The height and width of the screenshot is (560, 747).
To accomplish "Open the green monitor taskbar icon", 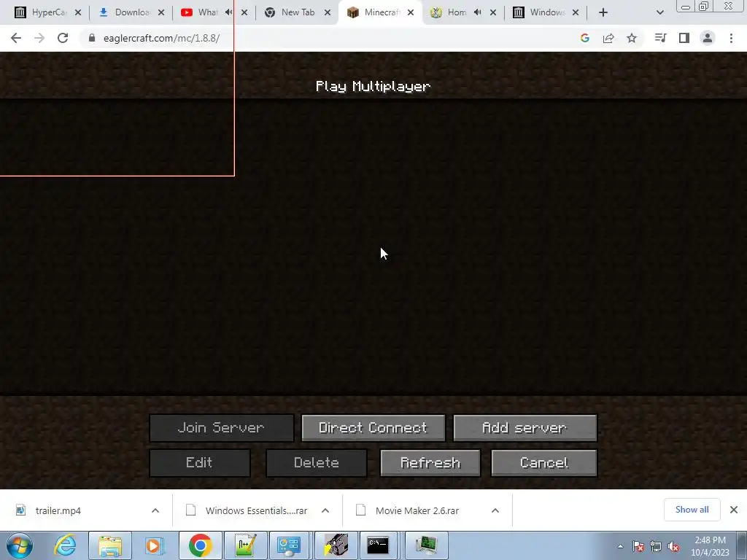I will pyautogui.click(x=426, y=545).
